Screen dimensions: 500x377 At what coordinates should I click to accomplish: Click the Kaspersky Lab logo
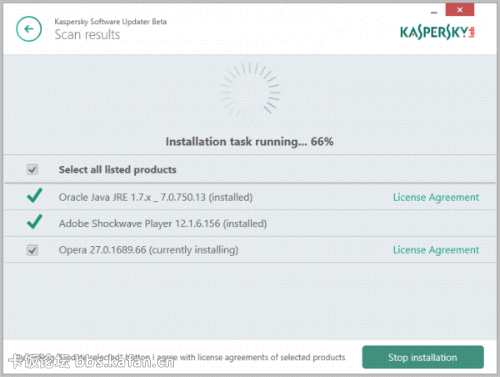(x=437, y=33)
